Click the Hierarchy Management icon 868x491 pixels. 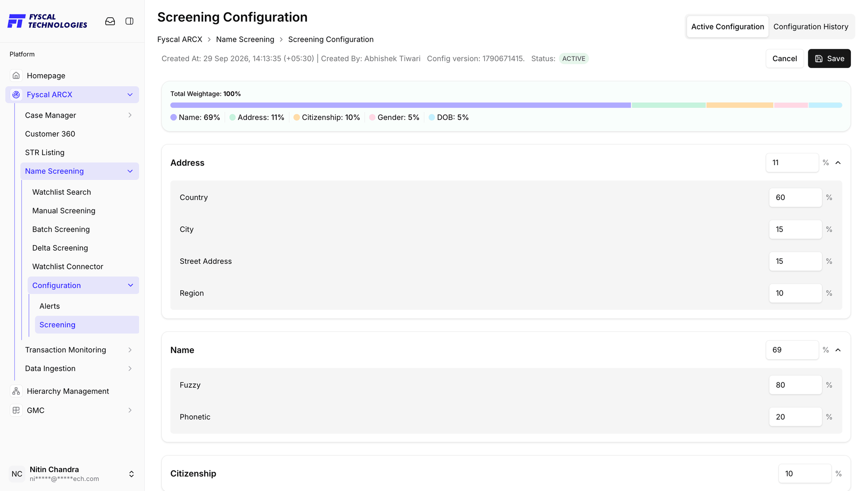[x=16, y=391]
